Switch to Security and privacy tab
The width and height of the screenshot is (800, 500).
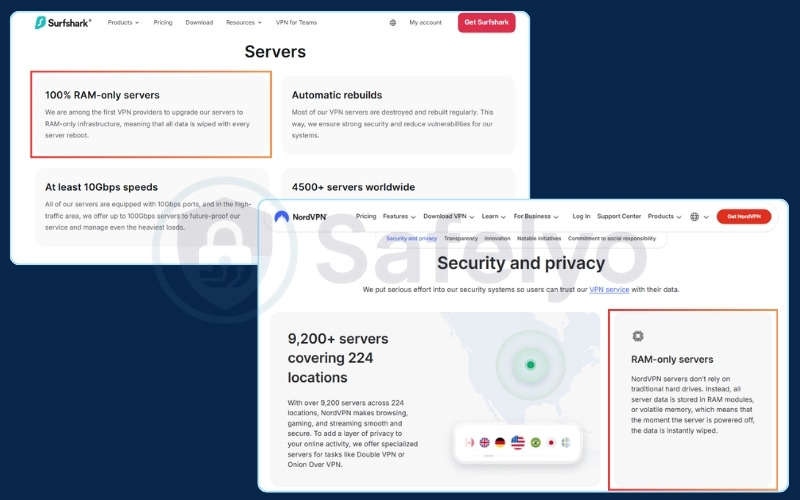(x=412, y=238)
